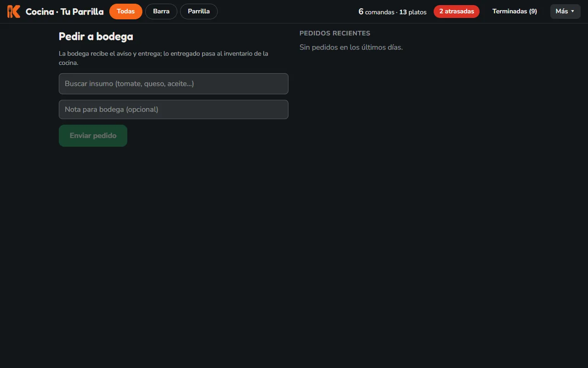Click the Pedidos recientes section header
This screenshot has height=368, width=588.
coord(335,33)
